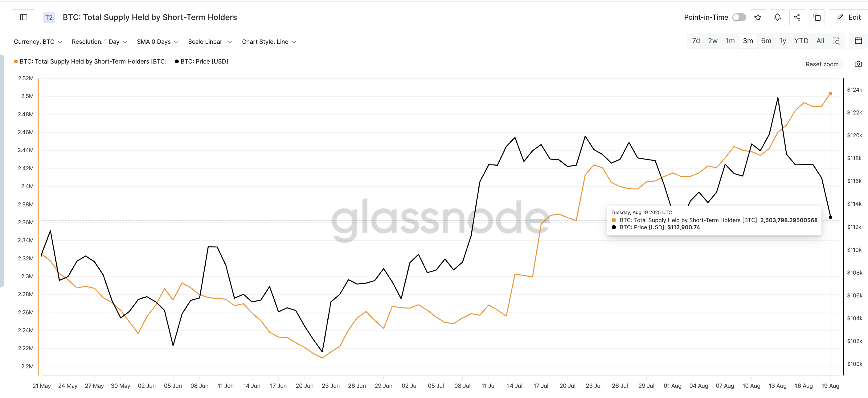Viewport: 868px width, 398px height.
Task: Open the Chart Style: Line dropdown
Action: [x=269, y=42]
